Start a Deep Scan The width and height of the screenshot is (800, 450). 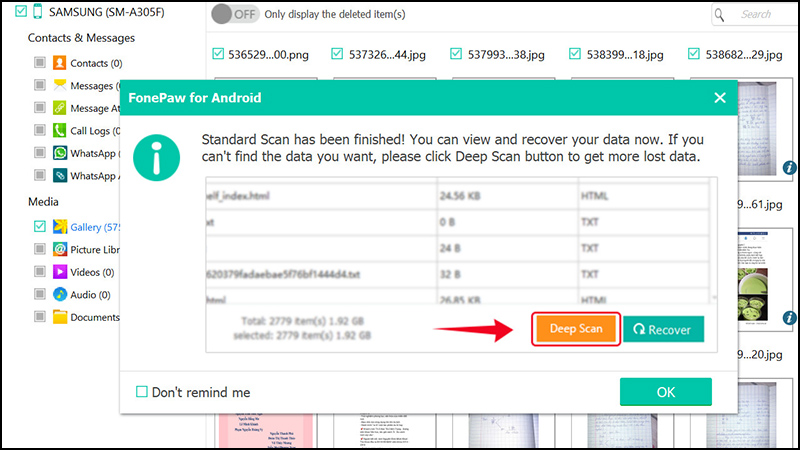click(576, 329)
